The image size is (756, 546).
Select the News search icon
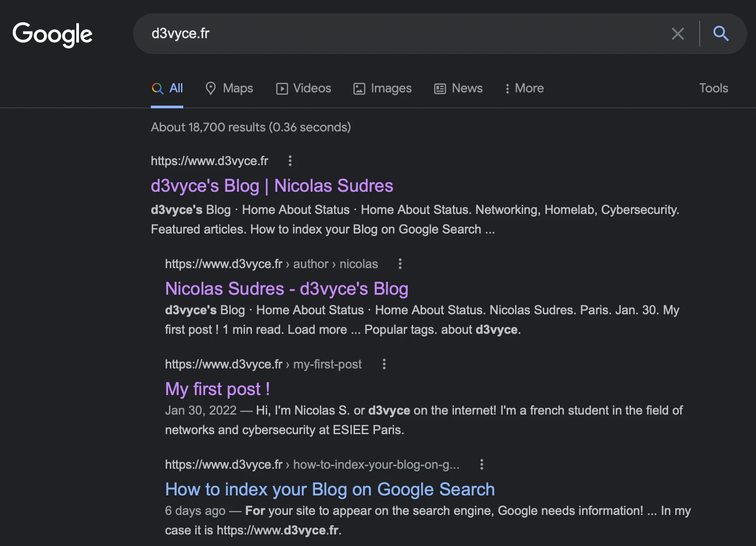439,88
